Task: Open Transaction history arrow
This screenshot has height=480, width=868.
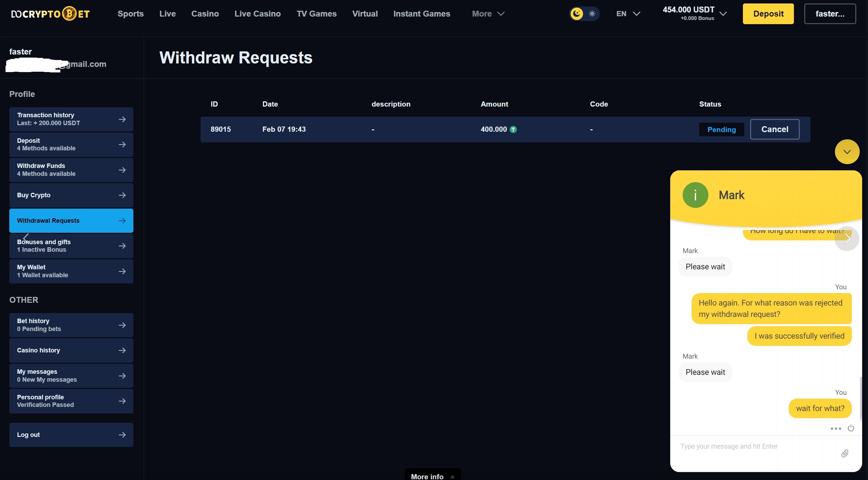Action: point(122,119)
